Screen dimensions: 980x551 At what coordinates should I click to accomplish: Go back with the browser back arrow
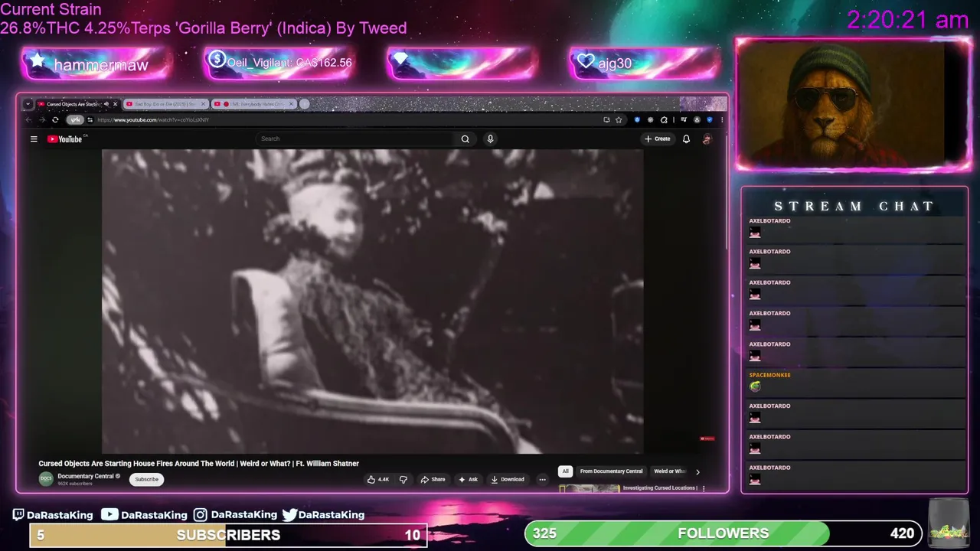tap(28, 119)
